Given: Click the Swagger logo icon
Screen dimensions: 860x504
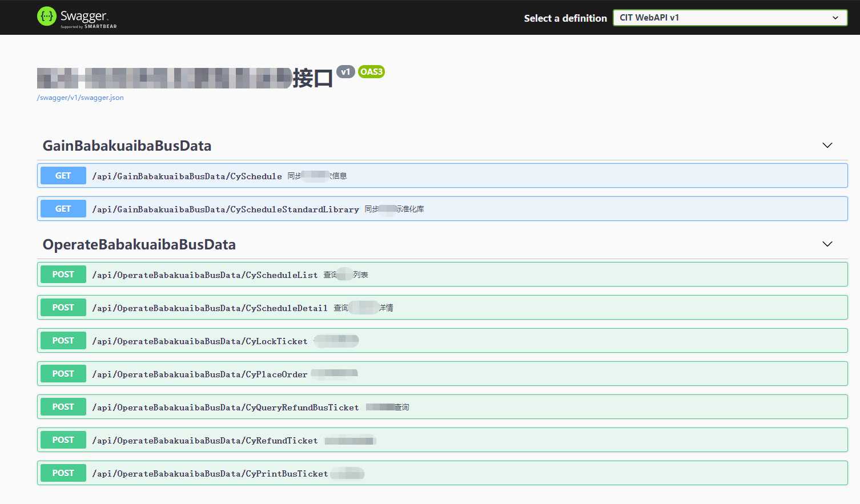Looking at the screenshot, I should tap(47, 17).
